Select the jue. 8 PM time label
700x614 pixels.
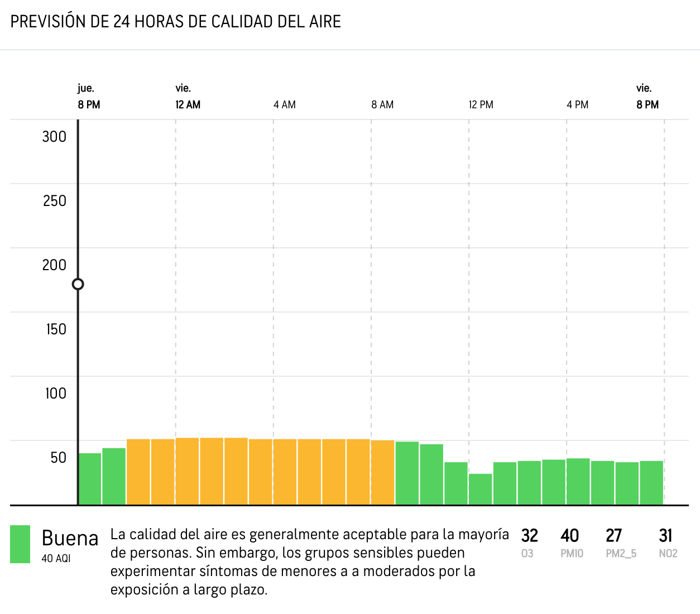(89, 97)
